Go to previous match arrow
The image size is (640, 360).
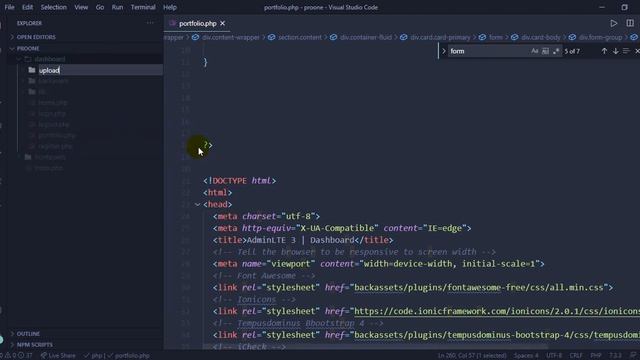coord(604,51)
